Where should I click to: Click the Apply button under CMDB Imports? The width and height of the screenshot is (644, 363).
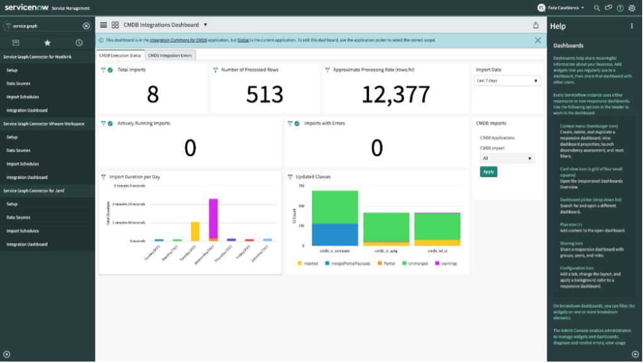click(489, 171)
